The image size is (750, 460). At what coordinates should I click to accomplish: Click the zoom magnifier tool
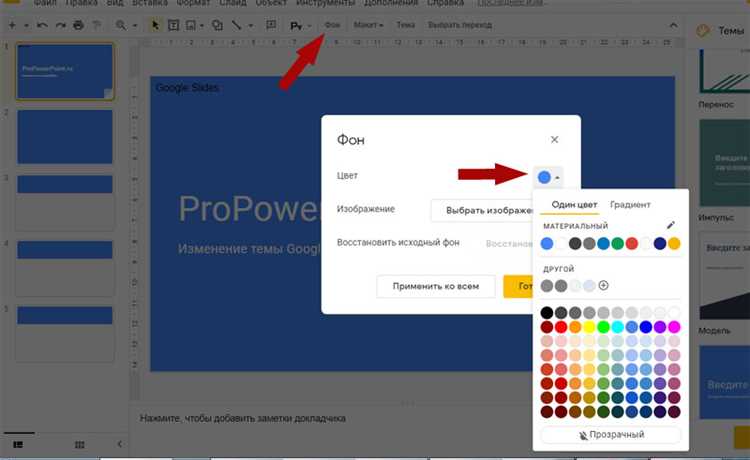pyautogui.click(x=121, y=25)
